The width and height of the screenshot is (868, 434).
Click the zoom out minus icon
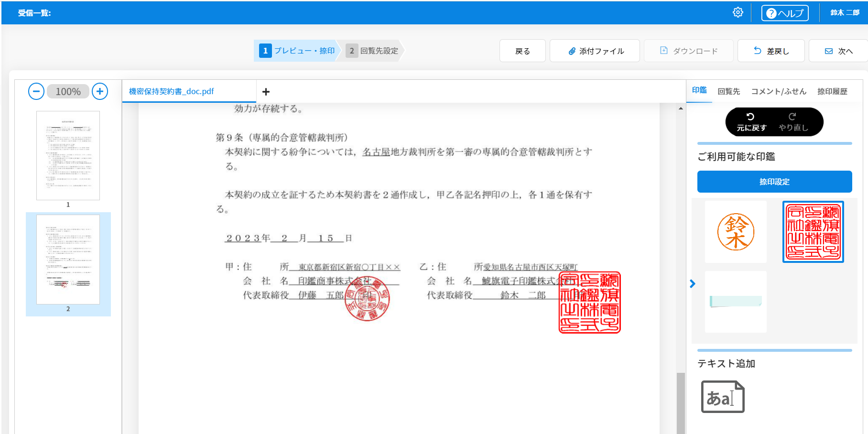click(x=36, y=91)
